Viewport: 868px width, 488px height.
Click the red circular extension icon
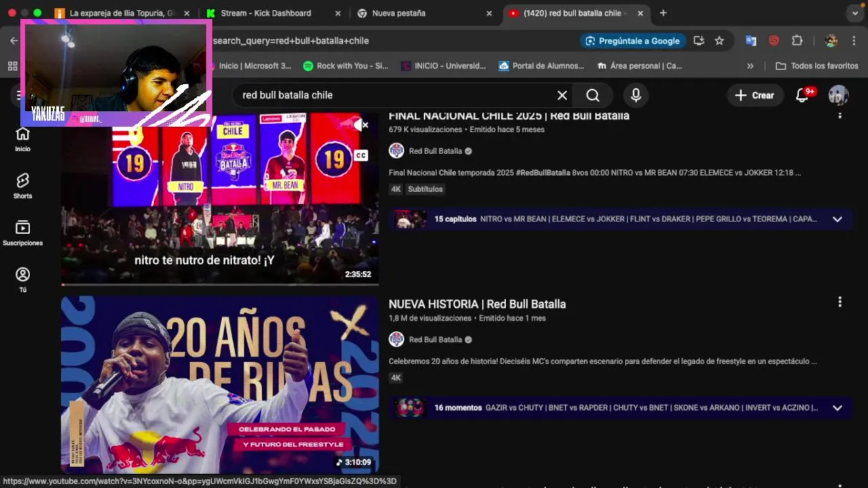point(774,41)
